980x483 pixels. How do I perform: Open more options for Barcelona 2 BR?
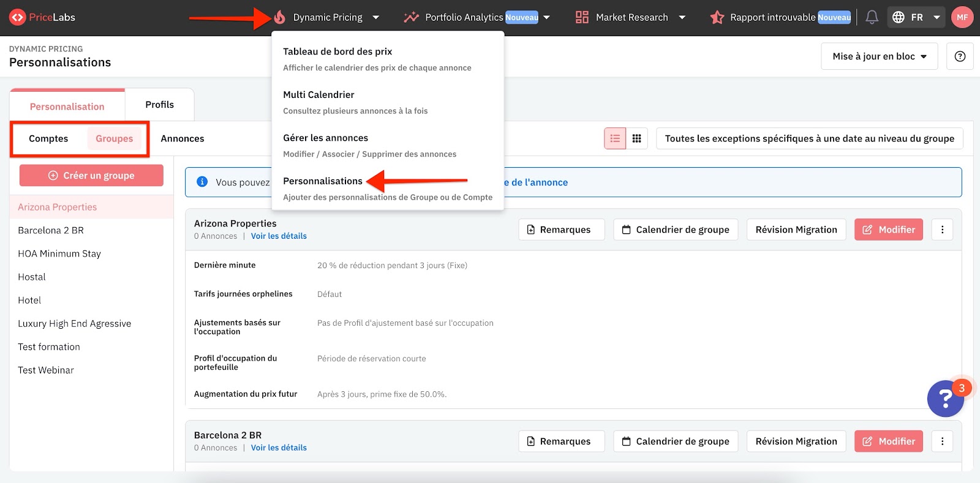[942, 441]
